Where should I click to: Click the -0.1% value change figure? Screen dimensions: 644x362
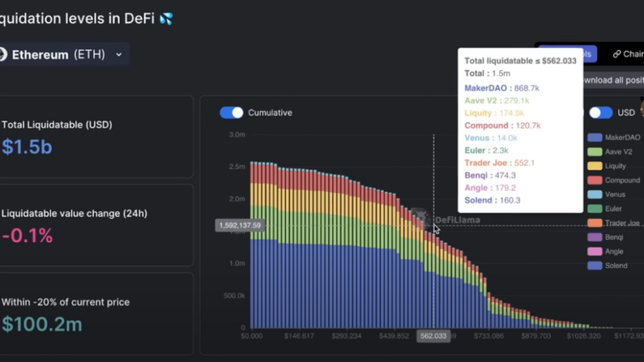click(27, 236)
